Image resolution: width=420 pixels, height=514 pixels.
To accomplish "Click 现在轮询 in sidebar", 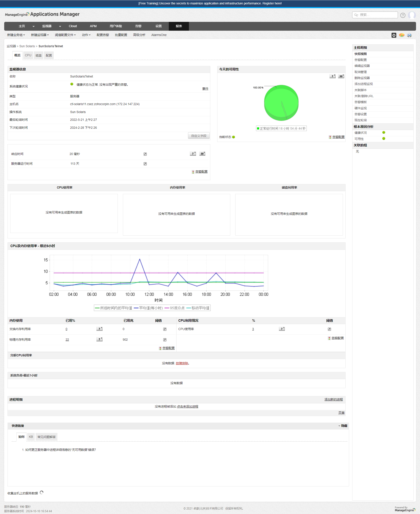I will pos(361,120).
